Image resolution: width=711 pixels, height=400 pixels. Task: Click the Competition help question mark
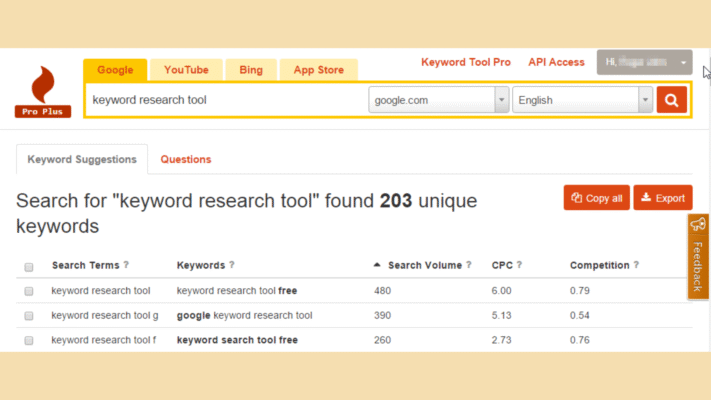coord(636,265)
